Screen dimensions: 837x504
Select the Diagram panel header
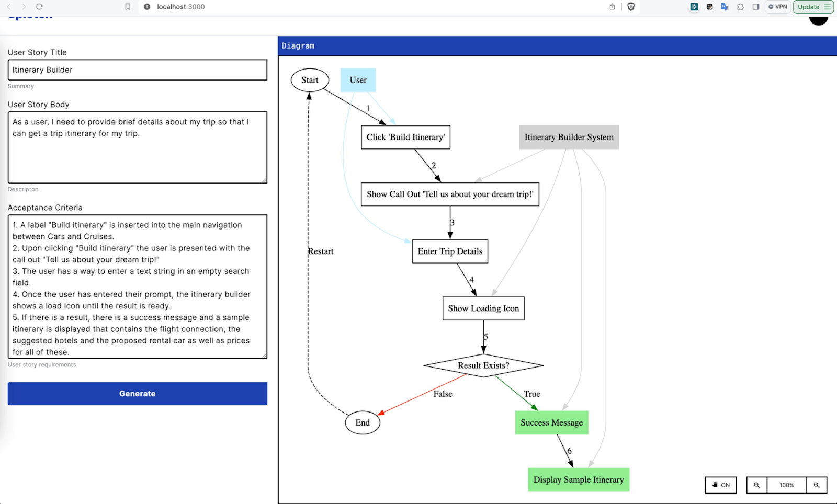[x=298, y=45]
